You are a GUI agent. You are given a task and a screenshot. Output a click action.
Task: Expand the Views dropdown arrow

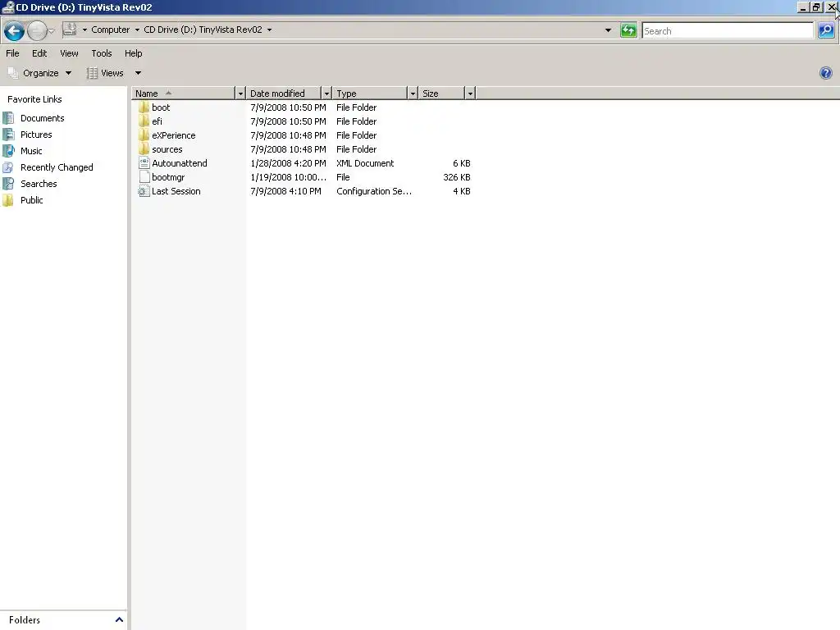click(x=138, y=73)
